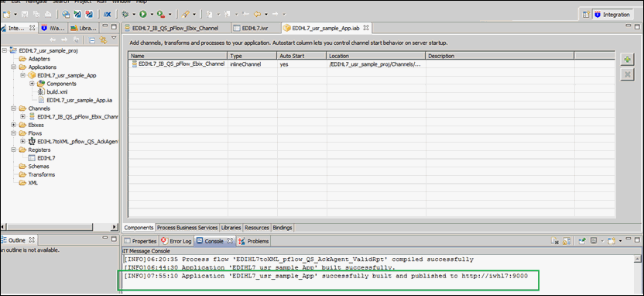Open the New wizard dropdown arrow
Image resolution: width=644 pixels, height=296 pixels.
point(15,15)
